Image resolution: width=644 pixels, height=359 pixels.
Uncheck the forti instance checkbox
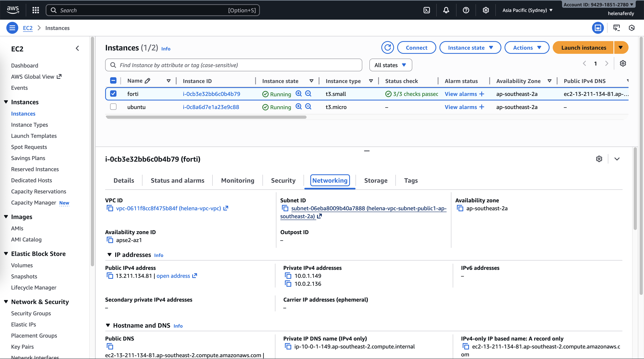tap(113, 94)
